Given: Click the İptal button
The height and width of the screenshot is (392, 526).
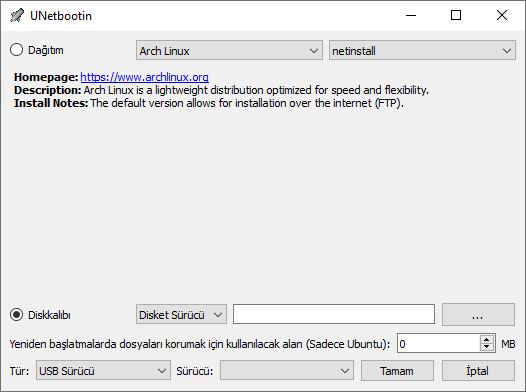Looking at the screenshot, I should coord(478,371).
